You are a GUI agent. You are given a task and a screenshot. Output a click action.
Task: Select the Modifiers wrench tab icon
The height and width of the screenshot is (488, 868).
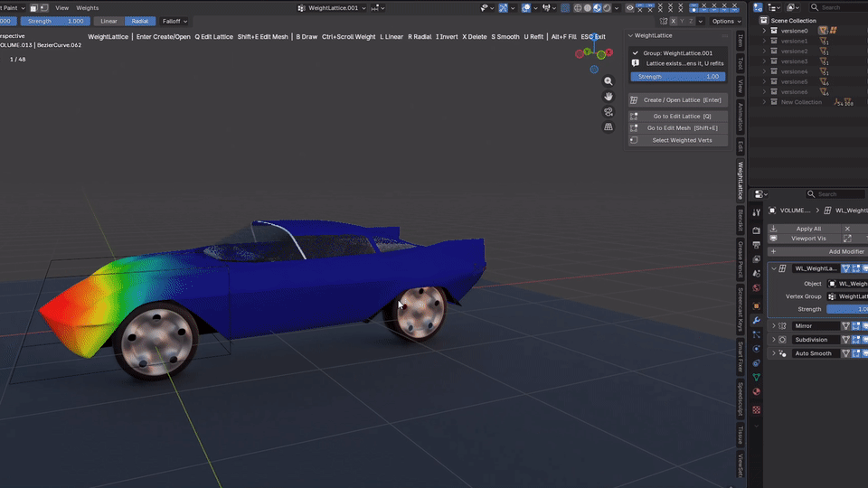point(756,320)
